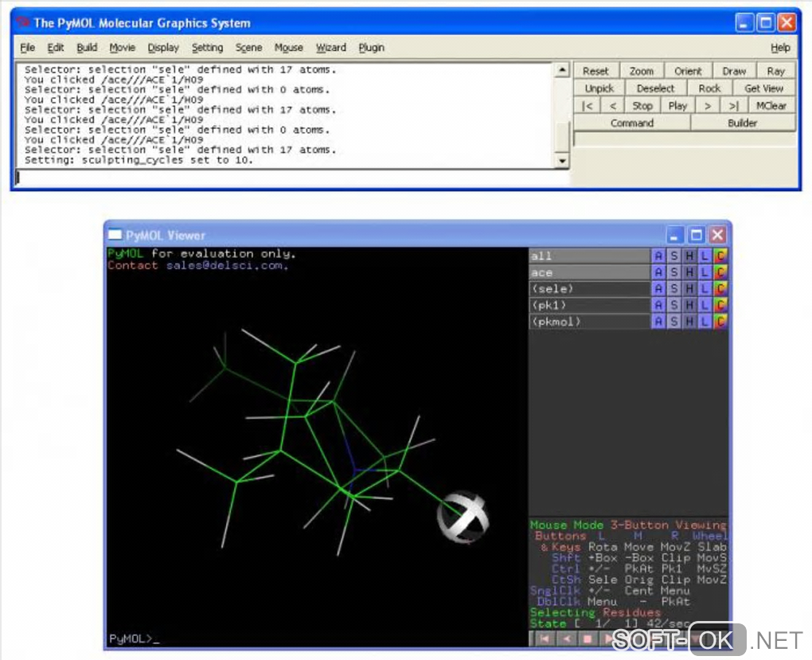This screenshot has height=660, width=812.
Task: Open the Show menu for all
Action: tap(674, 256)
